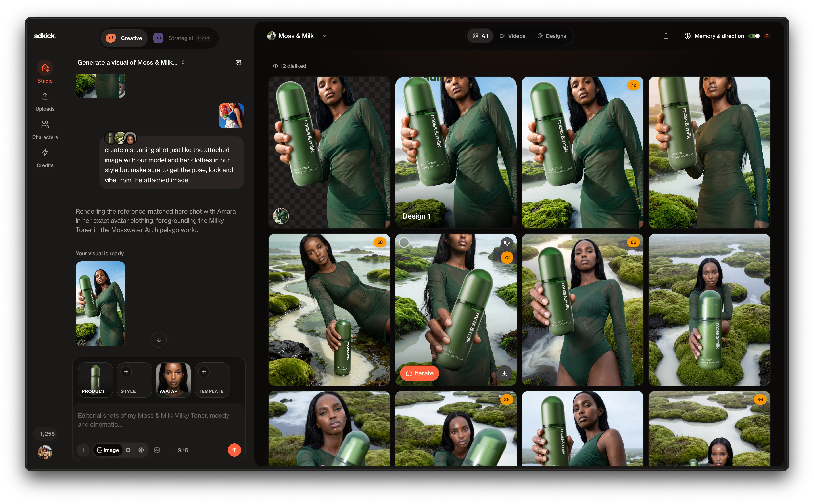Switch to the All tab
The height and width of the screenshot is (504, 814).
tap(480, 36)
